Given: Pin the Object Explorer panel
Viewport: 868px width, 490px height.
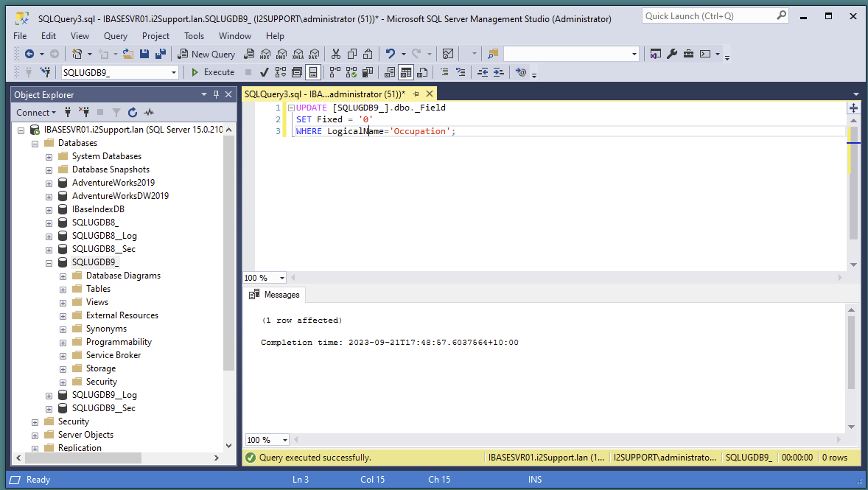Looking at the screenshot, I should tap(216, 94).
